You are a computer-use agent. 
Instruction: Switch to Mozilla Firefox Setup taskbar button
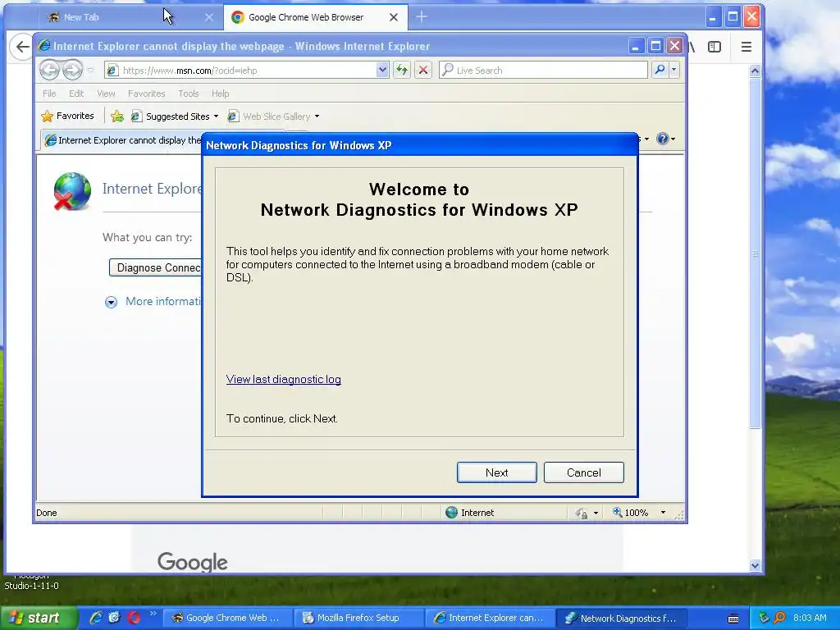[359, 619]
